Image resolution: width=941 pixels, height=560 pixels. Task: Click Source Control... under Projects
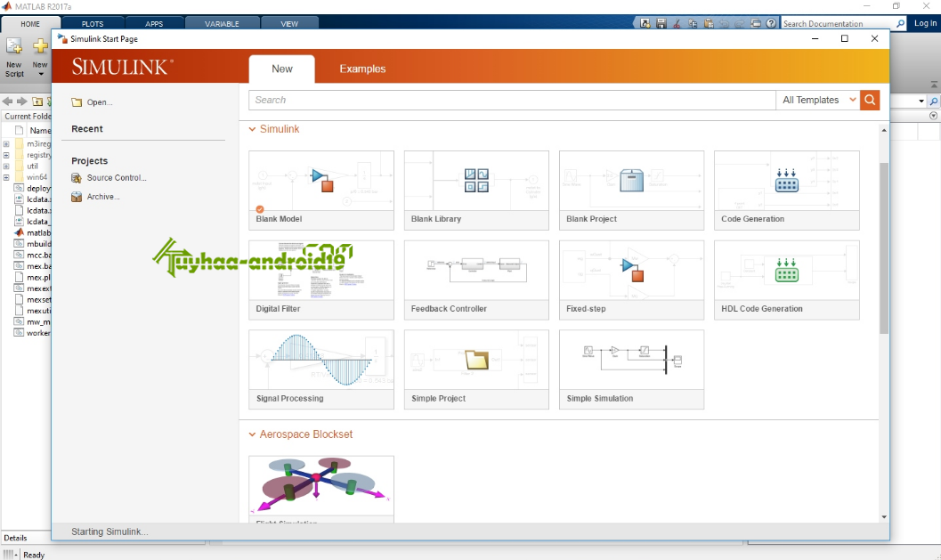pyautogui.click(x=117, y=178)
